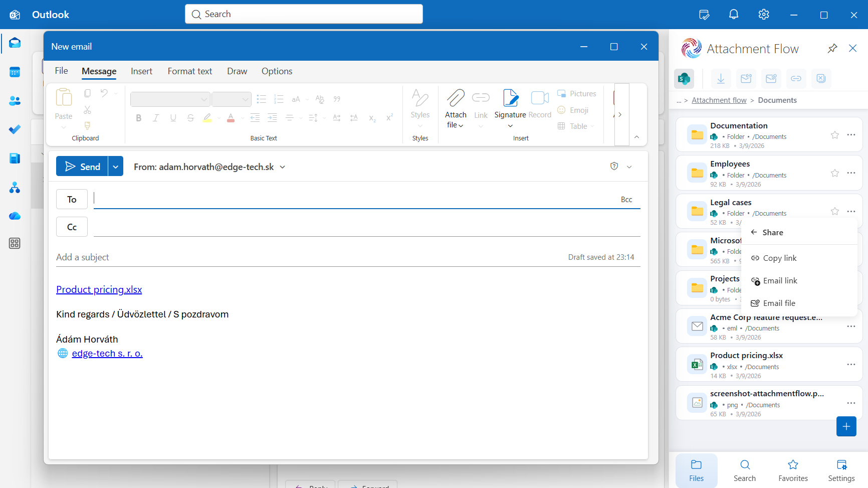Screen dimensions: 868x488
Task: Open Calendar from the Outlook sidebar
Action: pos(15,72)
